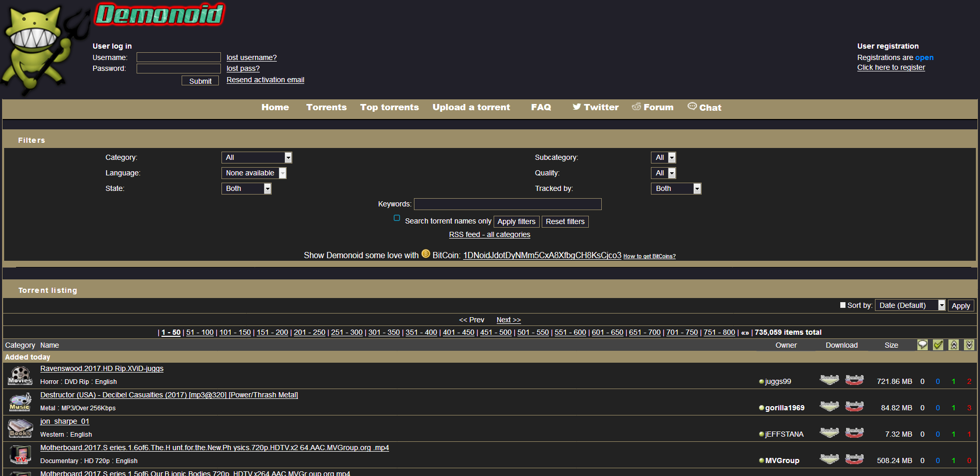Open the Upload a torrent menu item

pyautogui.click(x=471, y=107)
